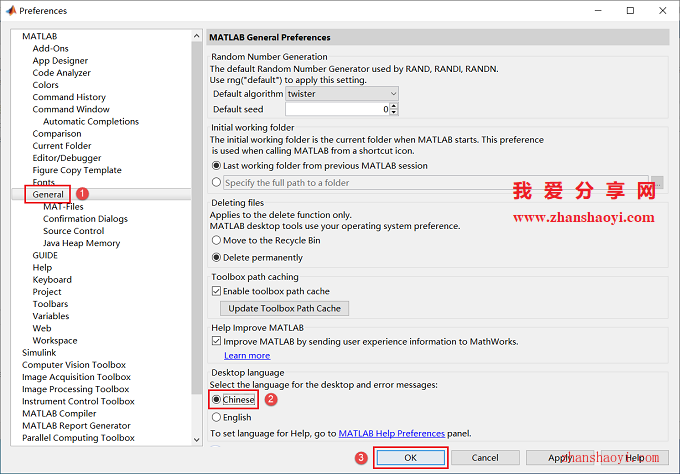Click the MATLAB logo in title bar
Screen dimensions: 680x474
pyautogui.click(x=11, y=10)
